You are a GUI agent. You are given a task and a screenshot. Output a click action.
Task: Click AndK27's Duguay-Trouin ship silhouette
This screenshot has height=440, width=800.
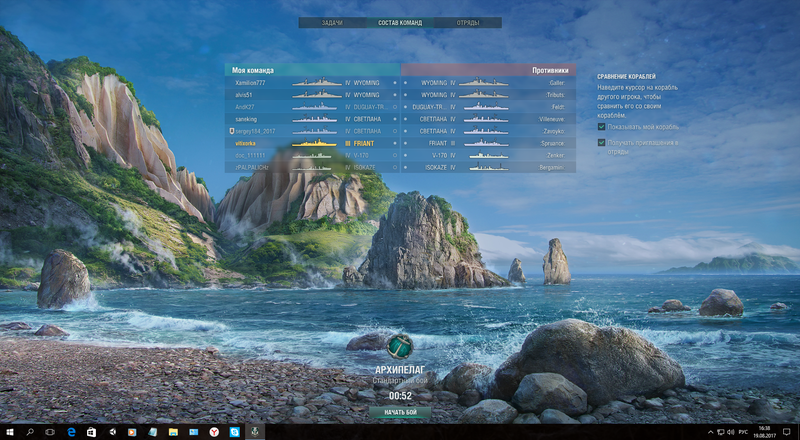(x=314, y=107)
